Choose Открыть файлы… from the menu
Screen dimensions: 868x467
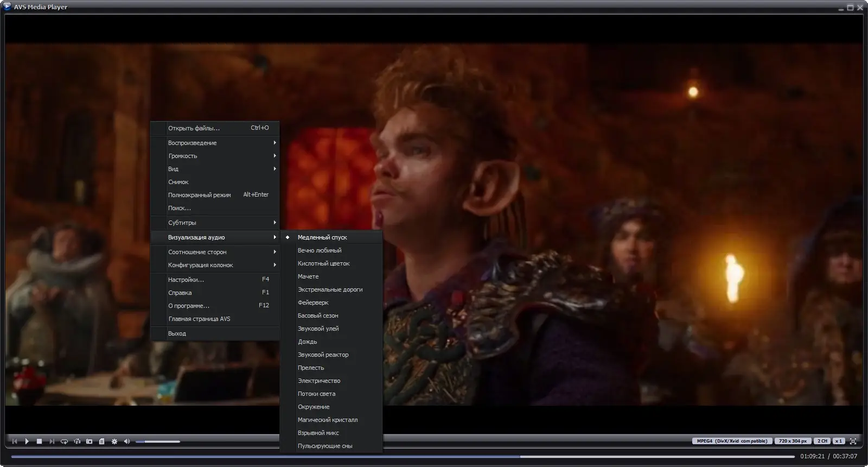(215, 128)
